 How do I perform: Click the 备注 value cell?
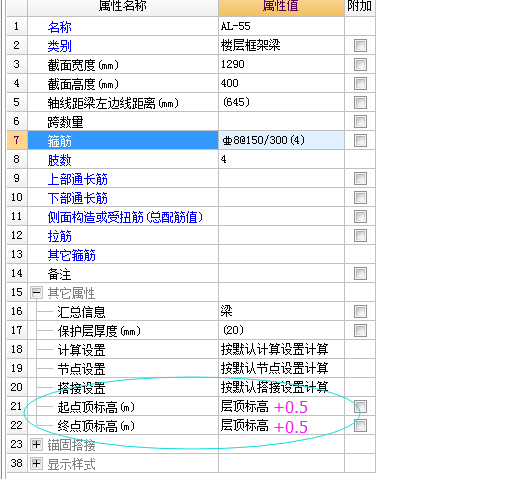tap(281, 273)
